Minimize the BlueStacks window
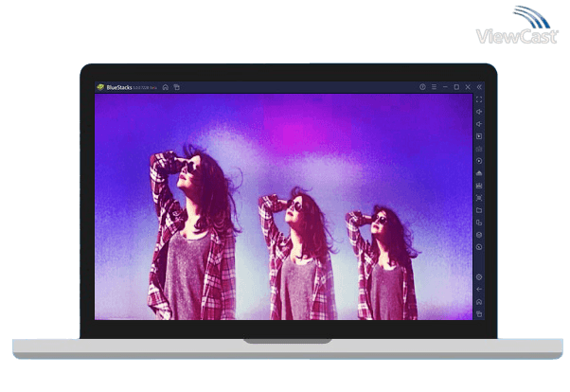The height and width of the screenshot is (392, 570). 445,87
